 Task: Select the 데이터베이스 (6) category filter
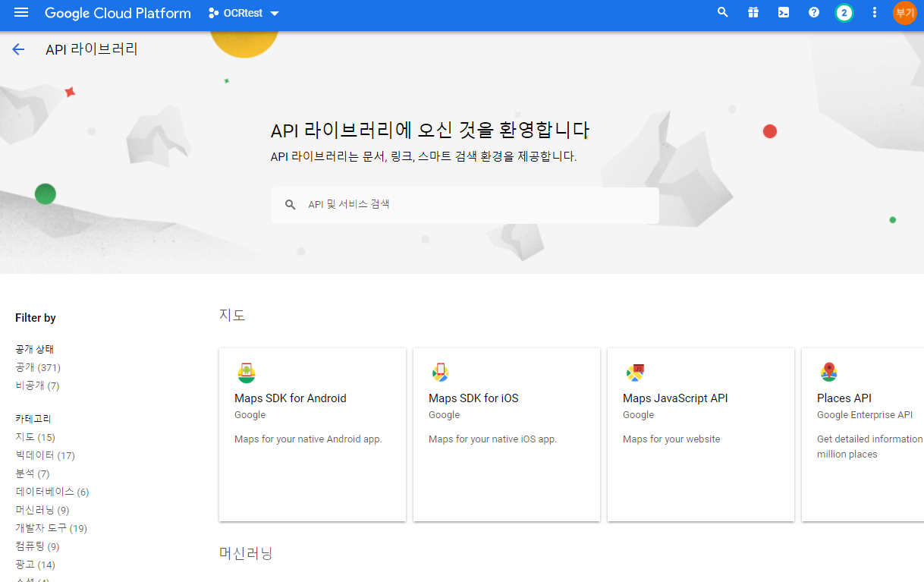pyautogui.click(x=52, y=492)
